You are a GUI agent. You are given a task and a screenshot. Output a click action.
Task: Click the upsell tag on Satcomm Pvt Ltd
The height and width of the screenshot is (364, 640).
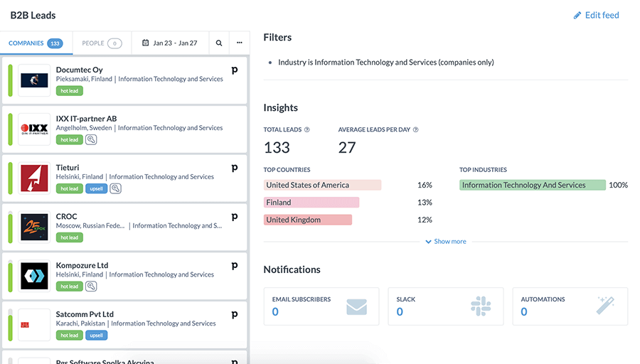[96, 336]
